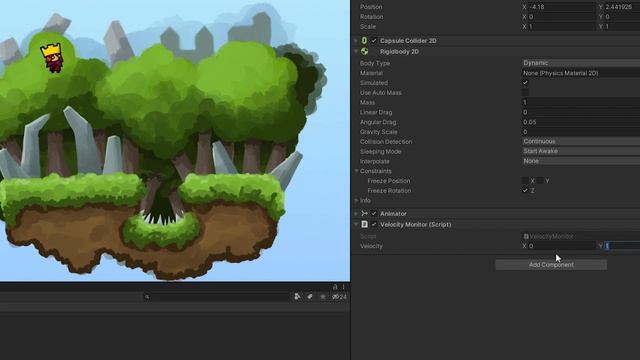Disable the Animator component checkbox
Screen dimensions: 640x360
(374, 213)
